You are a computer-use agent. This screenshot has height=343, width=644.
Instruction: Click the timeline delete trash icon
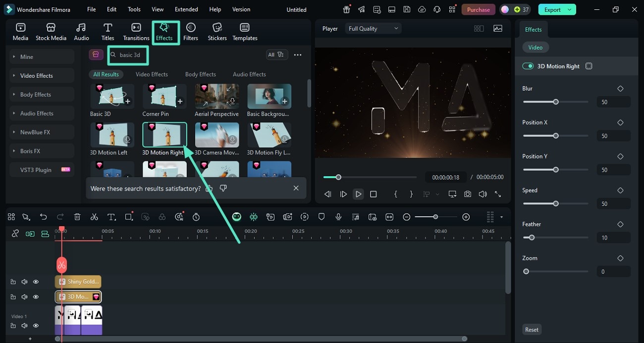coord(77,217)
